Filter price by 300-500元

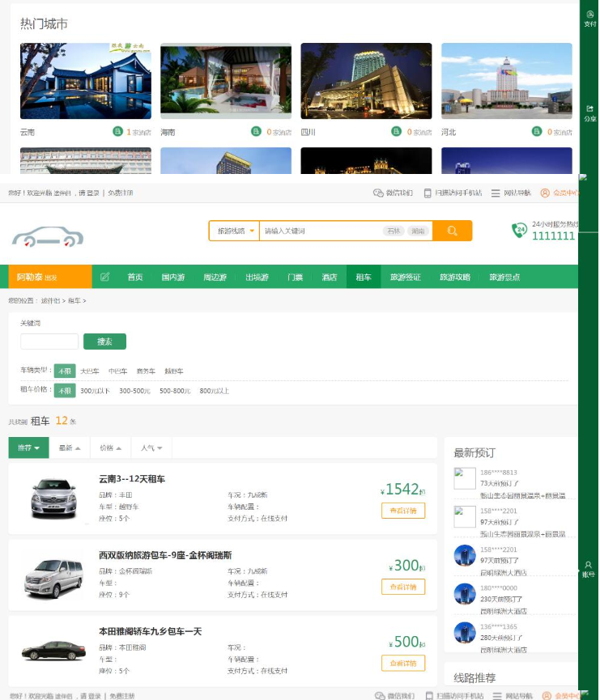tap(134, 391)
